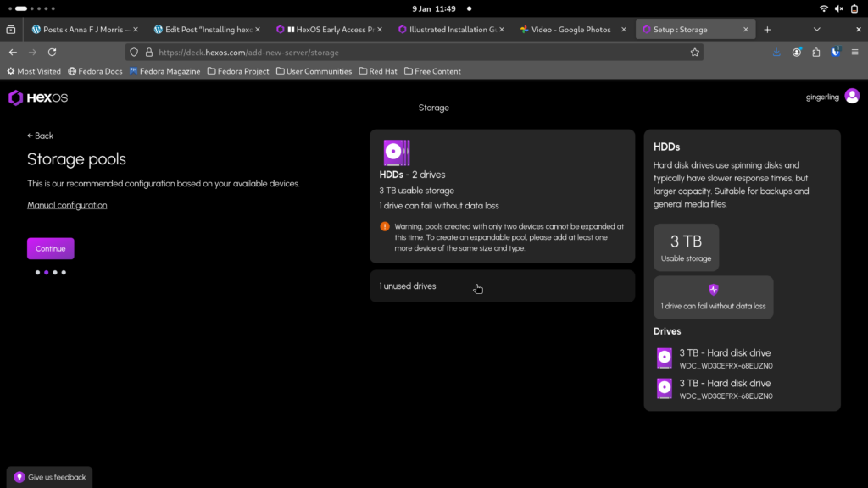
Task: Open the clock showing 9 Jan 11:49
Action: click(434, 8)
